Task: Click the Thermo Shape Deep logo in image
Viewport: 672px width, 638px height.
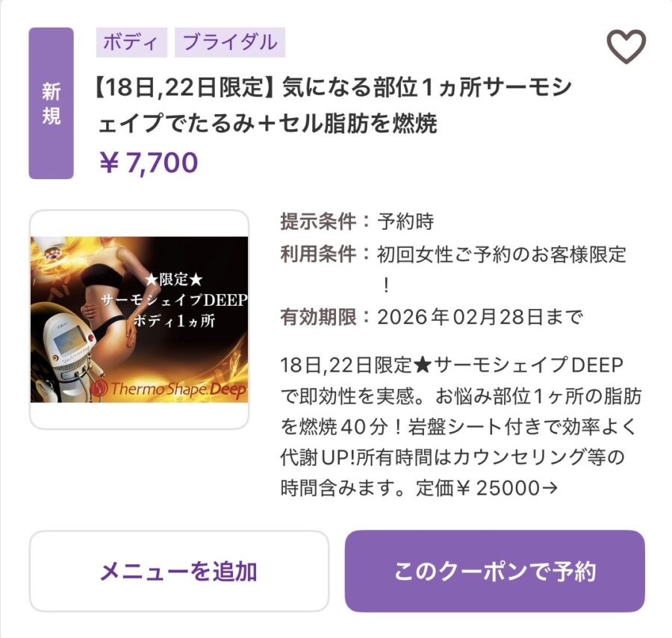Action: click(x=169, y=389)
